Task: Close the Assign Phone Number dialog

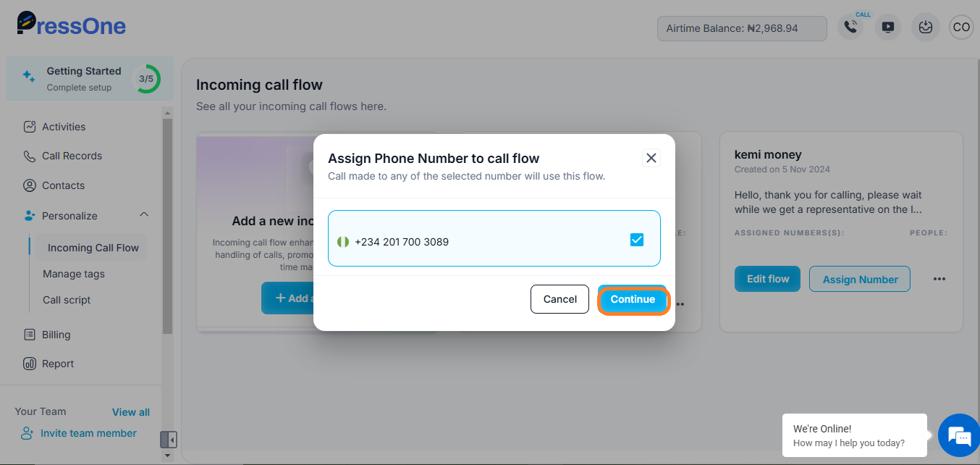Action: click(651, 158)
